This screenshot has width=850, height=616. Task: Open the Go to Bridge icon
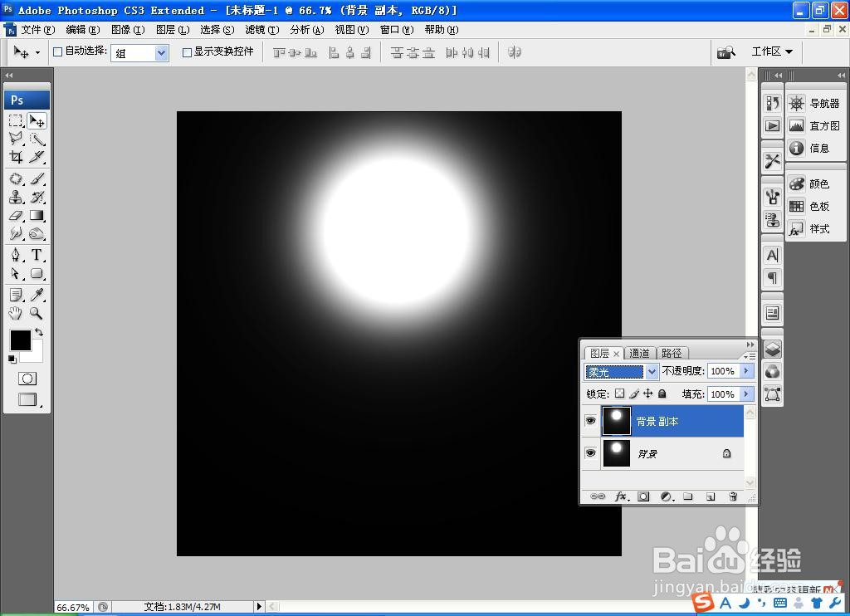726,52
